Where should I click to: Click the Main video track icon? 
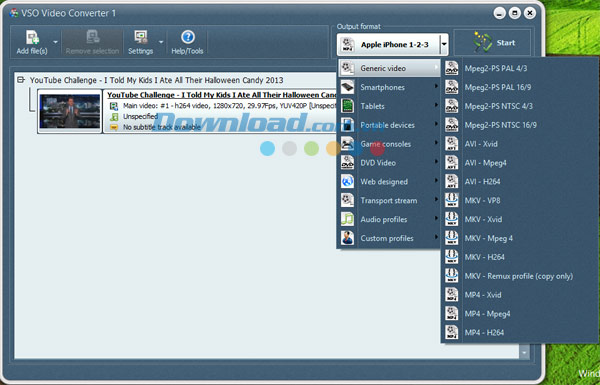point(114,106)
